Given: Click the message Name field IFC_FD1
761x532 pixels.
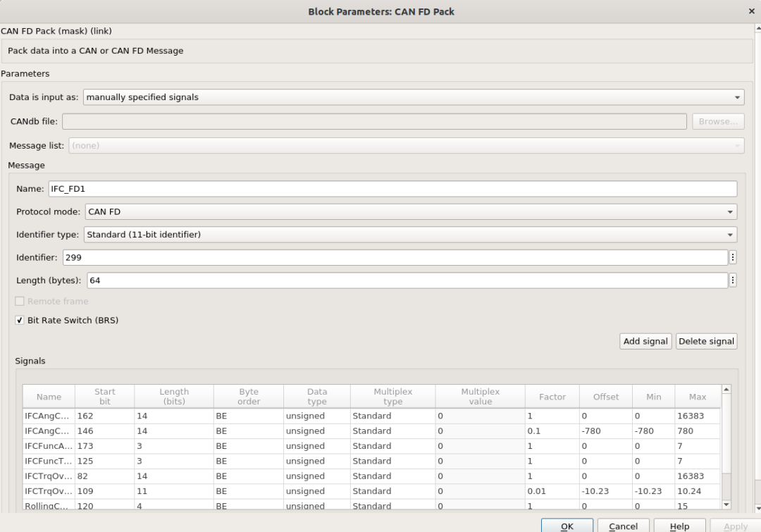Looking at the screenshot, I should click(x=392, y=189).
